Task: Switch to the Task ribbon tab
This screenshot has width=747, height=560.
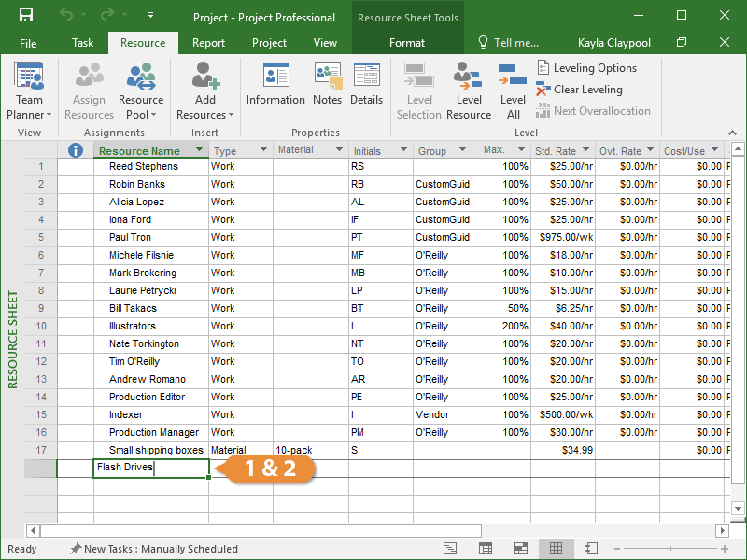Action: click(x=83, y=43)
